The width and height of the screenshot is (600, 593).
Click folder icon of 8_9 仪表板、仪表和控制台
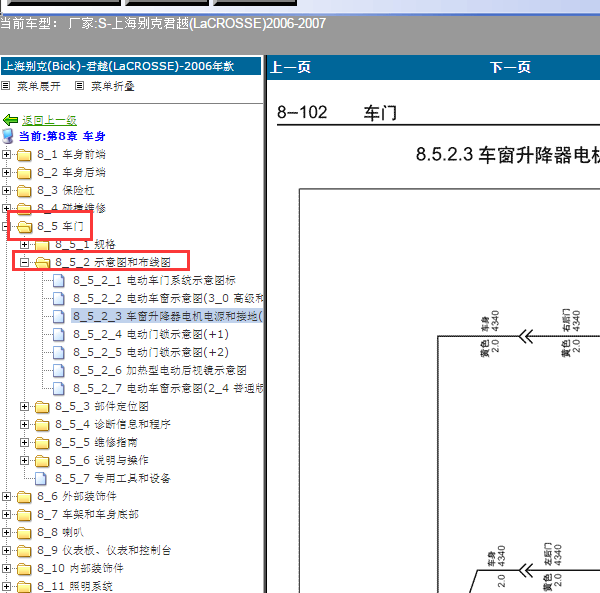[24, 551]
